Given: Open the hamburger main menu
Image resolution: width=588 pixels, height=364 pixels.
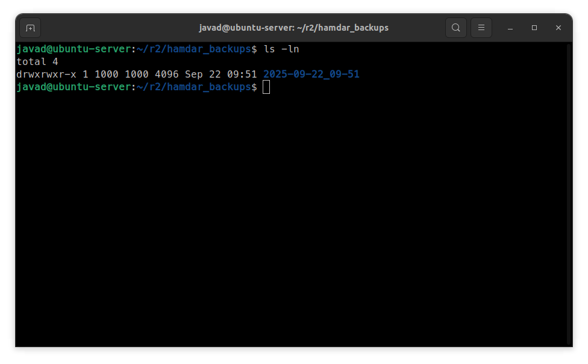Looking at the screenshot, I should 481,28.
